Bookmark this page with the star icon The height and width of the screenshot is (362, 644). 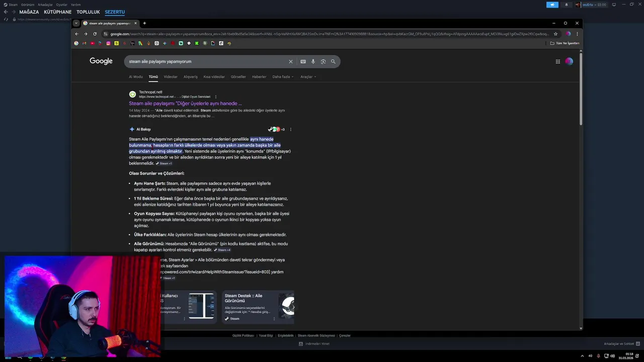coord(555,34)
